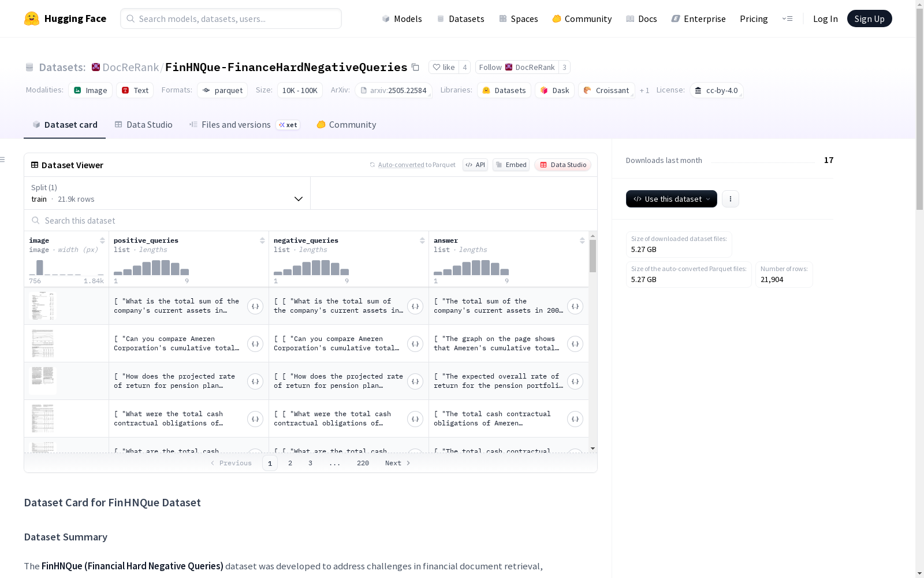
Task: Open the page sidebar toggle icon at left edge
Action: [3, 160]
